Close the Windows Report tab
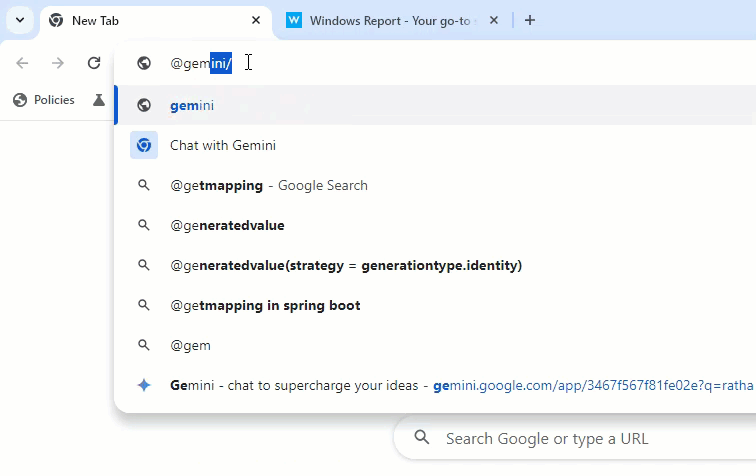756x476 pixels. [x=494, y=20]
